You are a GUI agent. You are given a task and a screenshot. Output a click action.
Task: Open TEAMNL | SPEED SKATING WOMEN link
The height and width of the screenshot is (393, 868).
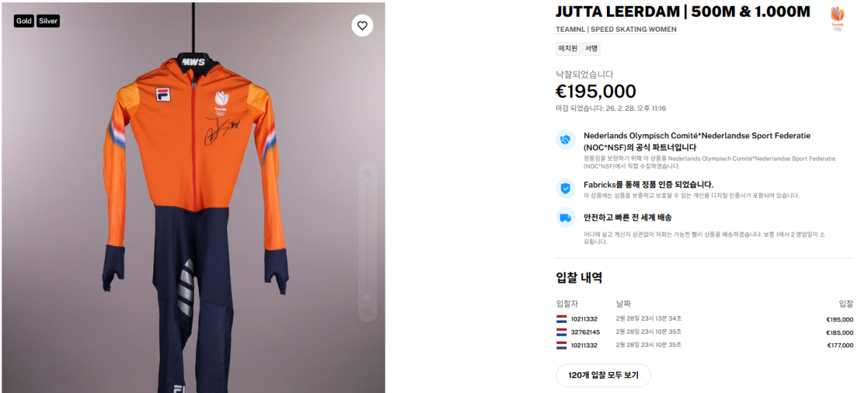[x=616, y=30]
